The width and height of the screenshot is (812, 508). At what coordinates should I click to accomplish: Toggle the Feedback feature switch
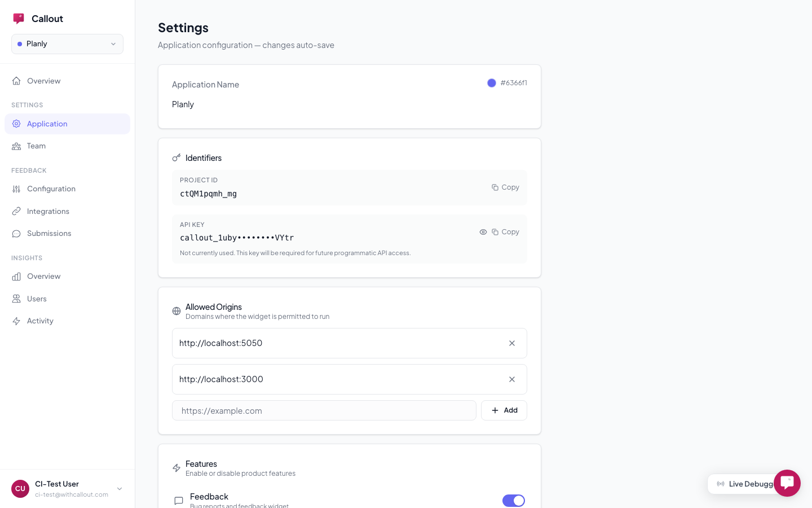click(x=513, y=501)
